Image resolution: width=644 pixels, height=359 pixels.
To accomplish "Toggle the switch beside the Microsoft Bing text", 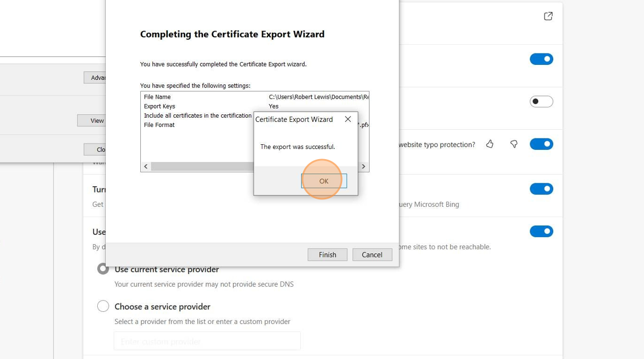I will (x=541, y=189).
